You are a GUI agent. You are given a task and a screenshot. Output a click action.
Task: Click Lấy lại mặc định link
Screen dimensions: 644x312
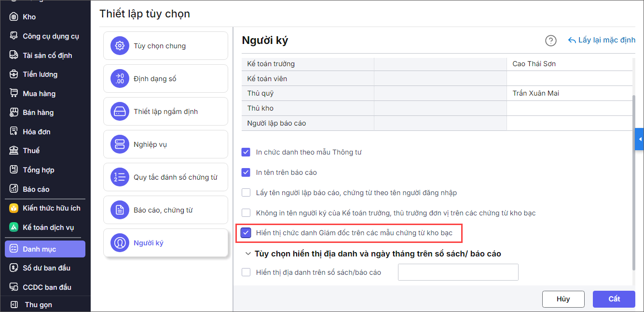[602, 40]
